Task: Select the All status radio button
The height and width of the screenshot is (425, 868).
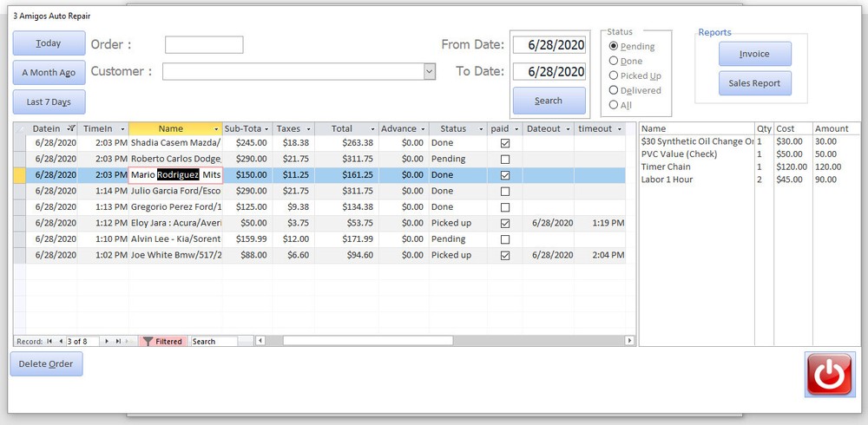Action: (614, 105)
